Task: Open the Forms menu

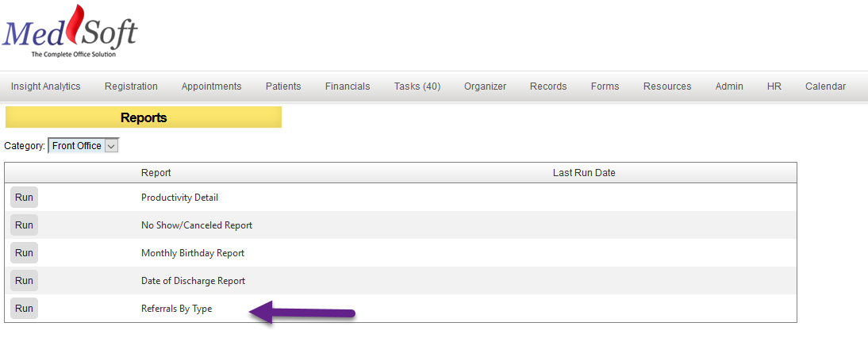Action: coord(605,86)
